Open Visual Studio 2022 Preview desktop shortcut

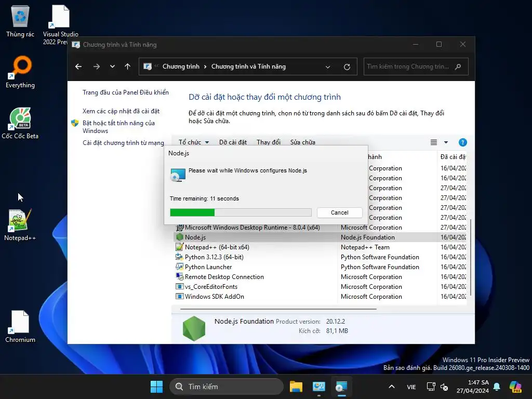coord(60,24)
